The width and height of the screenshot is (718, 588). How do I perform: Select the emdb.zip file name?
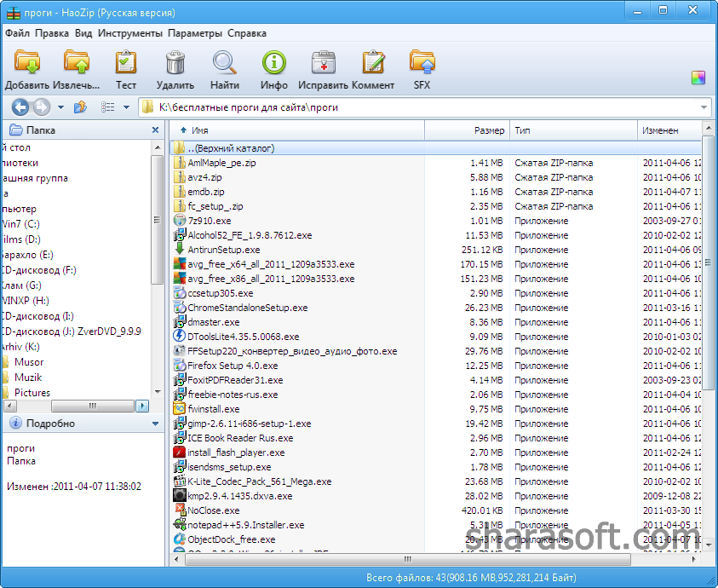(206, 192)
